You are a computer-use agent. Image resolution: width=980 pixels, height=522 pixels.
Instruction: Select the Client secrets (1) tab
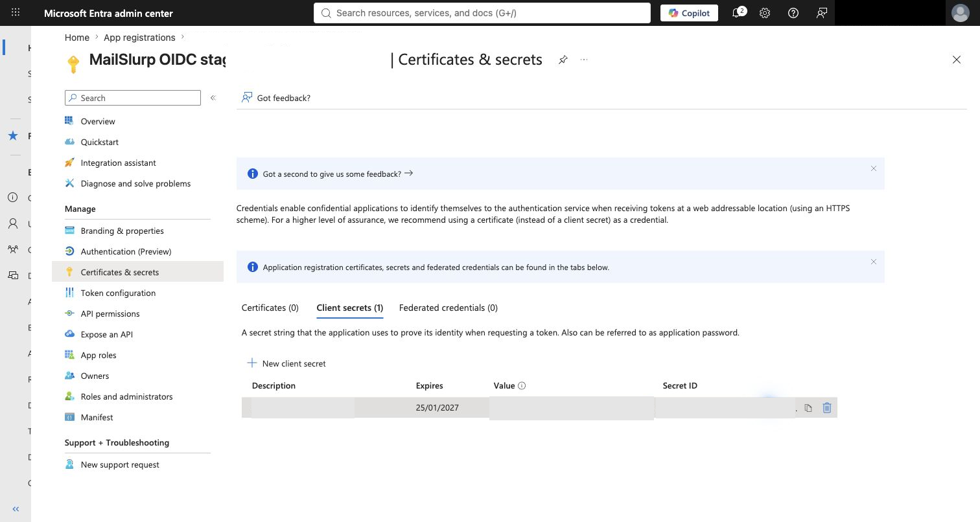pyautogui.click(x=350, y=308)
